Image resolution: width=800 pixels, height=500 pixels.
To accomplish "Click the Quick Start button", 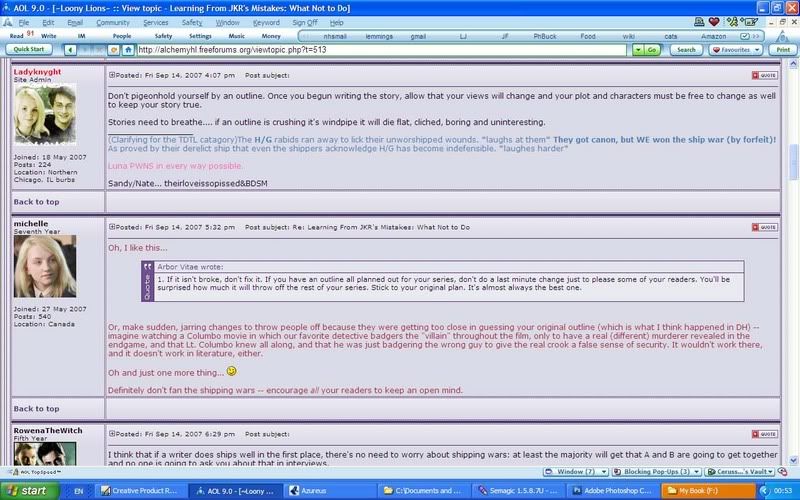I will (30, 49).
